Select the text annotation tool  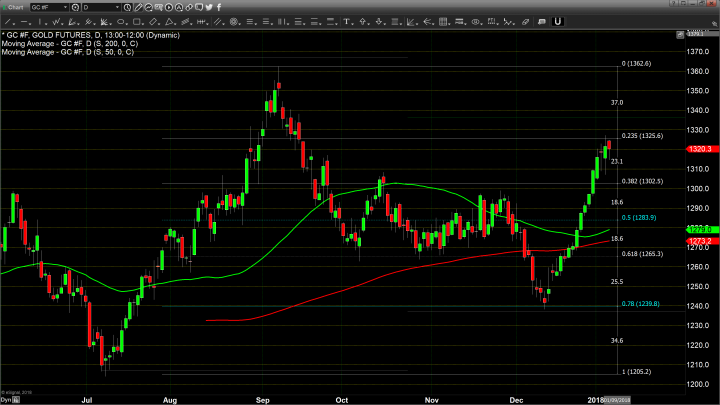(x=345, y=21)
